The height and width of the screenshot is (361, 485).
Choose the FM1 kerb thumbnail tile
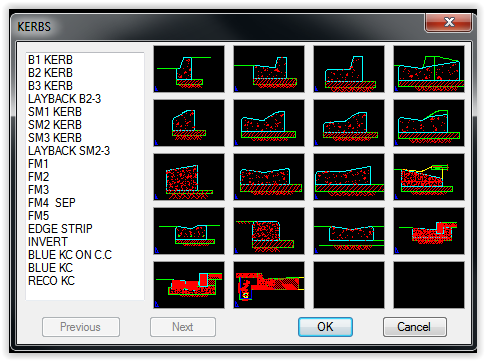tap(189, 177)
